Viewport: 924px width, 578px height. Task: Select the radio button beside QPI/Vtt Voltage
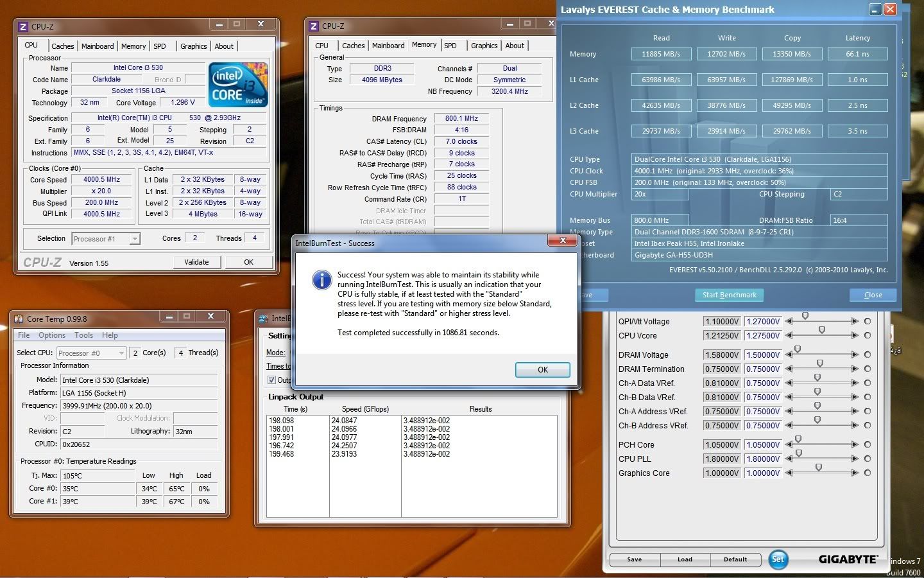[868, 322]
